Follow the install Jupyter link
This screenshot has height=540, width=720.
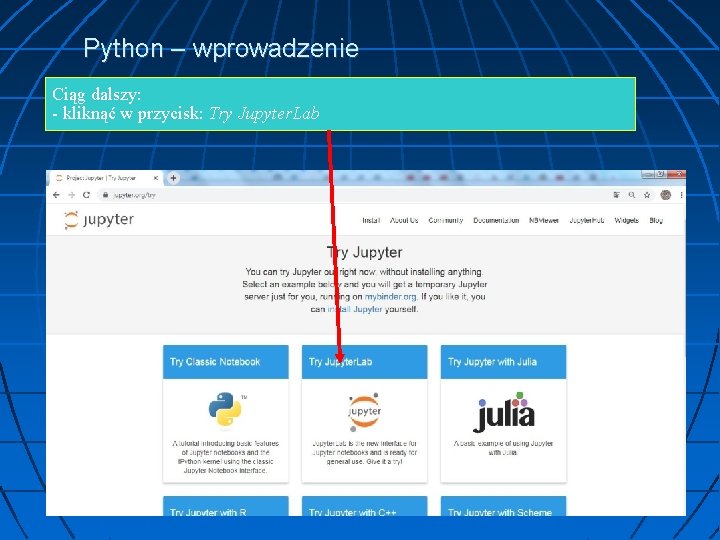[x=354, y=309]
